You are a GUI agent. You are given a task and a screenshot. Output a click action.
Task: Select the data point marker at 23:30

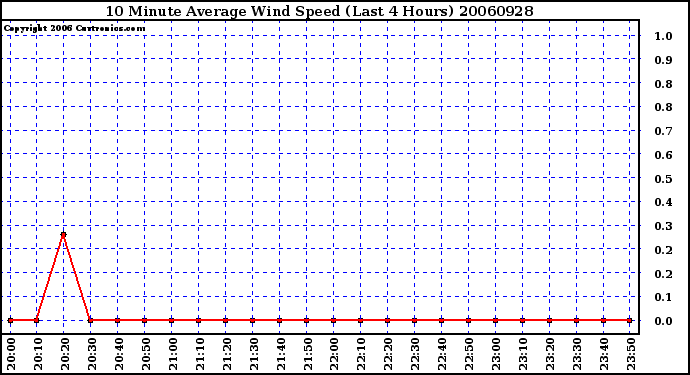coord(576,320)
